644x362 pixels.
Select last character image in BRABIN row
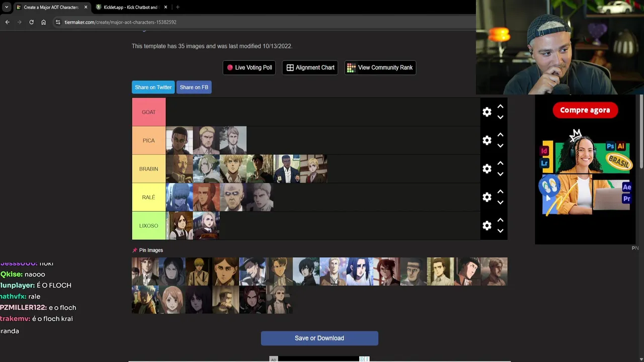313,169
